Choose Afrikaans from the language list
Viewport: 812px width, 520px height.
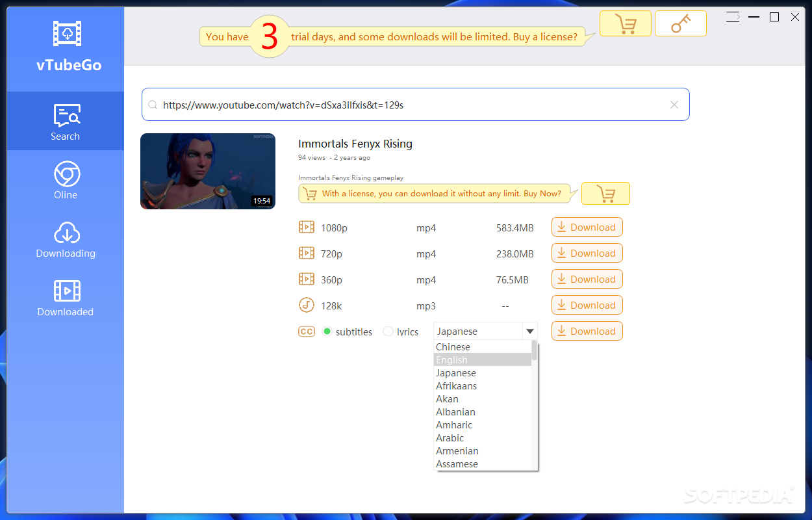tap(483, 386)
